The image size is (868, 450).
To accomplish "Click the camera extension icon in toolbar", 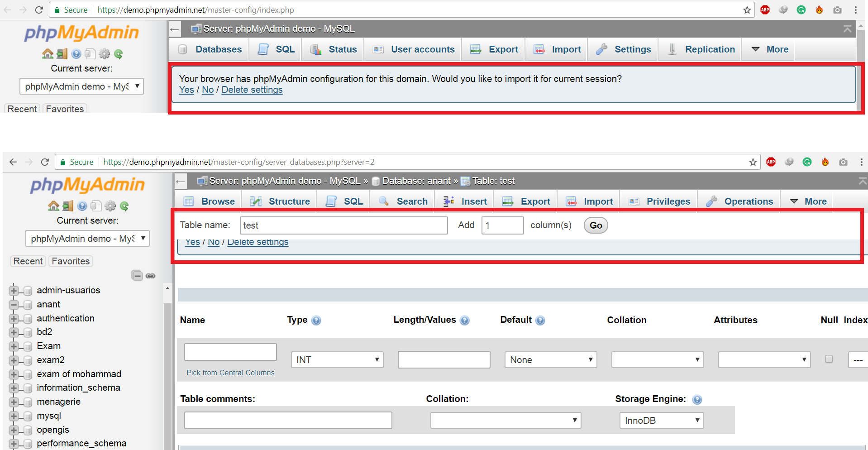I will [837, 10].
